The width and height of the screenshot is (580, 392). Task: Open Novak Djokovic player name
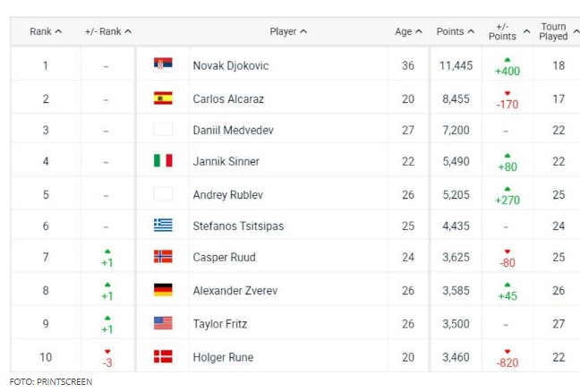[231, 66]
